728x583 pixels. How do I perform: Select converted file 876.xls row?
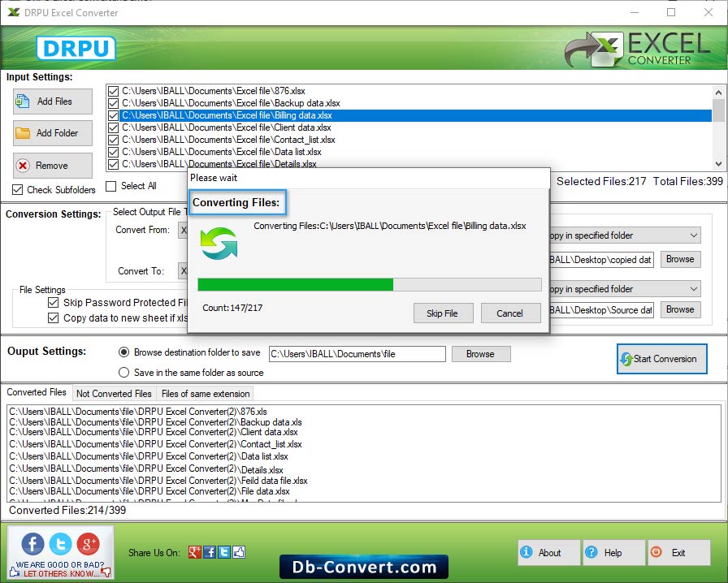point(138,411)
